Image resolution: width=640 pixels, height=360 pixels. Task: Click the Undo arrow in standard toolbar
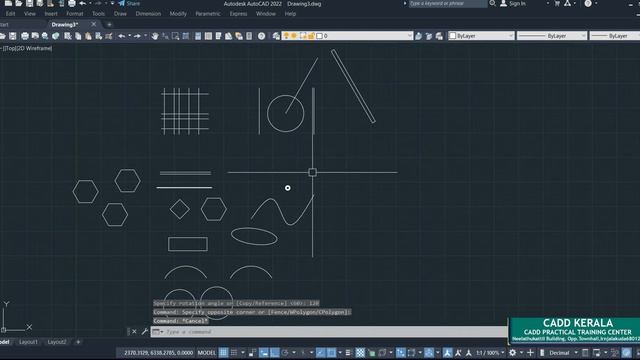[122, 36]
